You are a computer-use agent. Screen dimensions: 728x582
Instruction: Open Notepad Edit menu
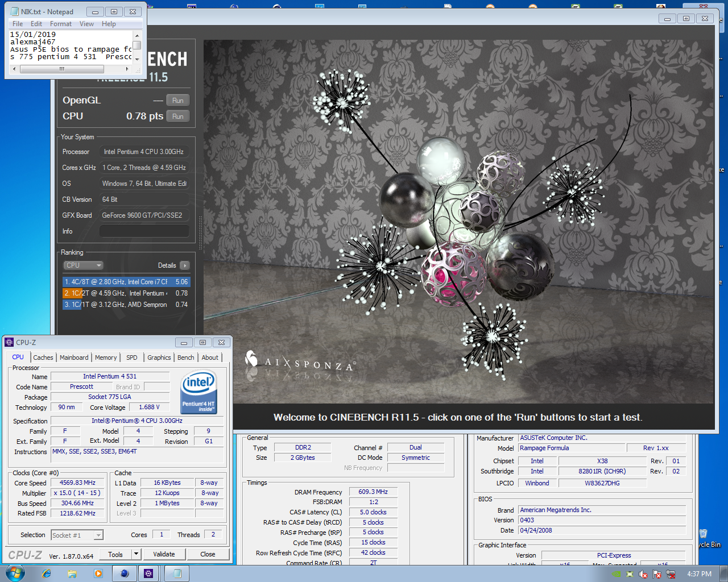click(x=36, y=24)
